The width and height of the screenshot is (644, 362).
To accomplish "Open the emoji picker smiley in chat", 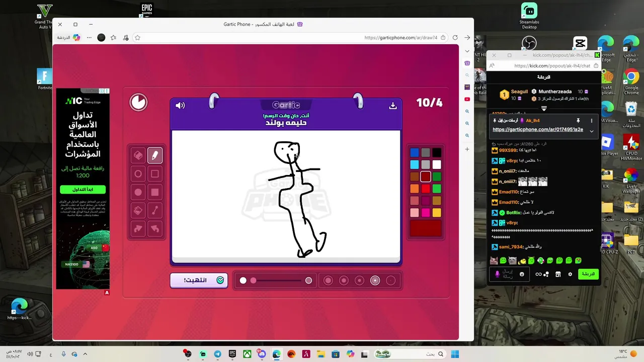I will coord(522,274).
